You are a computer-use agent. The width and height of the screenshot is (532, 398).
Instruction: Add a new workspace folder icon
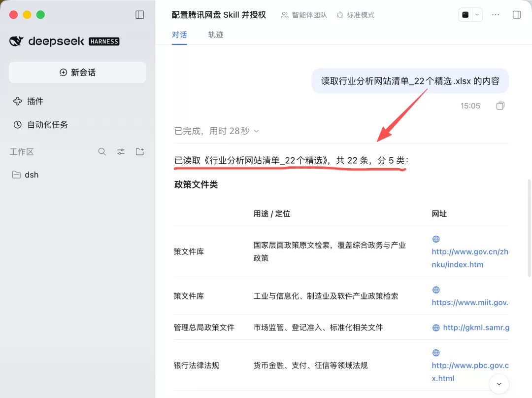pos(140,151)
